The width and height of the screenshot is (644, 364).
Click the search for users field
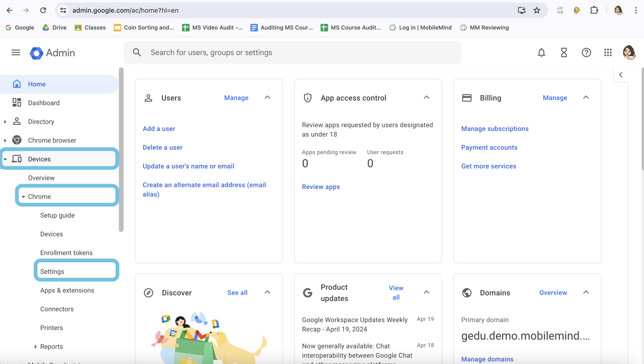[293, 53]
